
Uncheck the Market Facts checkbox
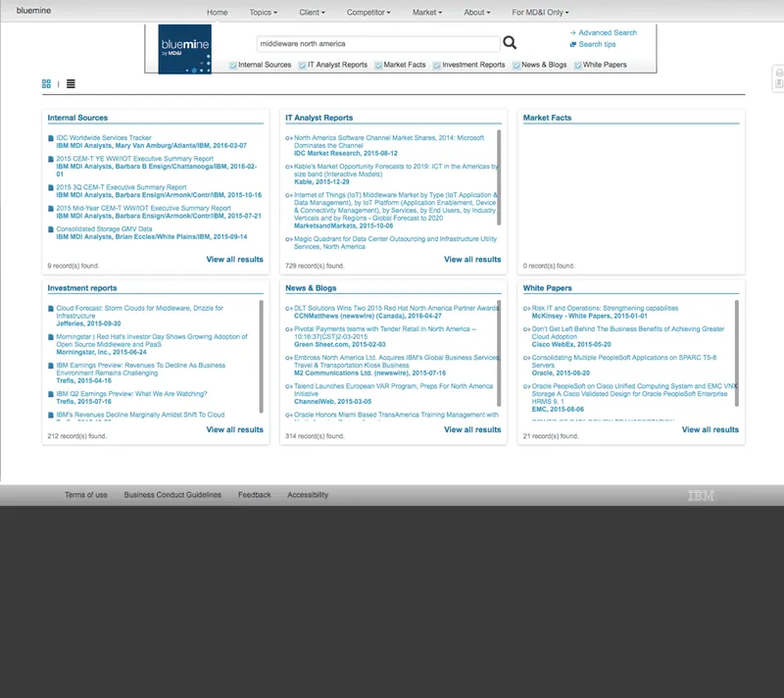[x=378, y=65]
